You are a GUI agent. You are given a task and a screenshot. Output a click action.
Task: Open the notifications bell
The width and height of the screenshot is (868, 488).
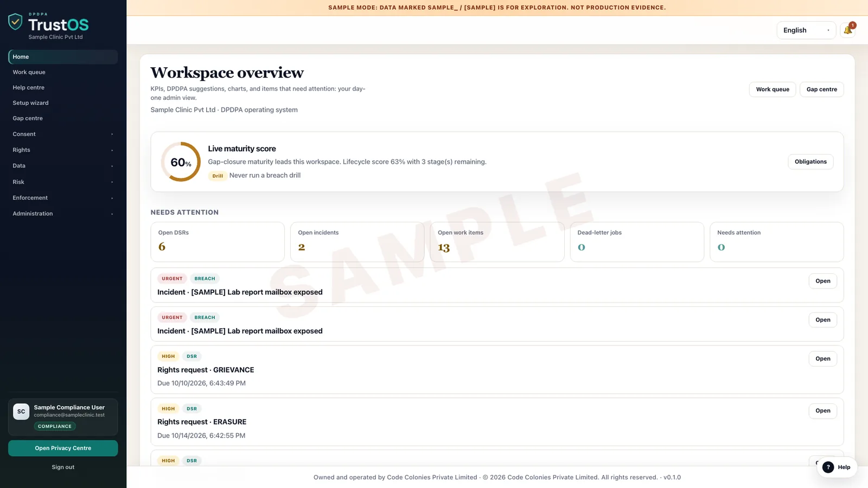pos(848,30)
